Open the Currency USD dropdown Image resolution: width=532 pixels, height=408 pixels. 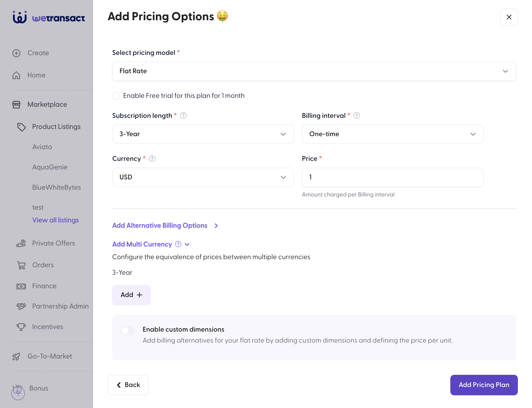click(x=203, y=177)
